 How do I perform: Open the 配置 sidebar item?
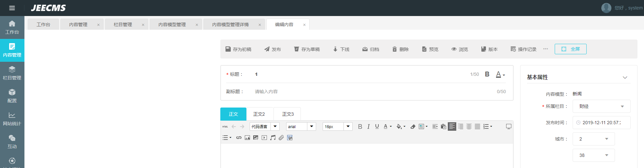12,96
